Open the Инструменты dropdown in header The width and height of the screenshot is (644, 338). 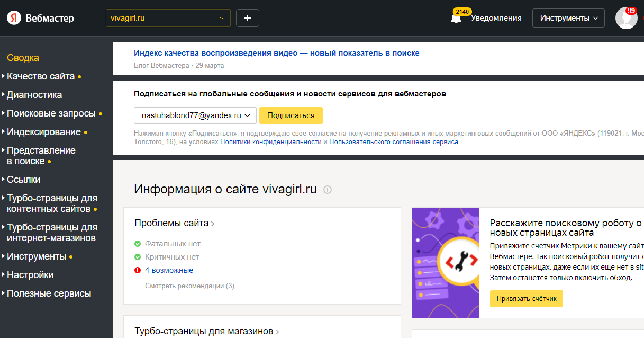569,18
